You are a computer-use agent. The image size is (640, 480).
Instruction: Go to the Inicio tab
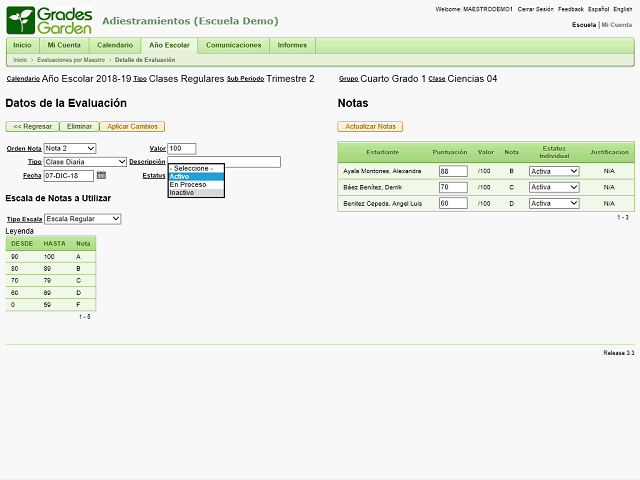22,45
